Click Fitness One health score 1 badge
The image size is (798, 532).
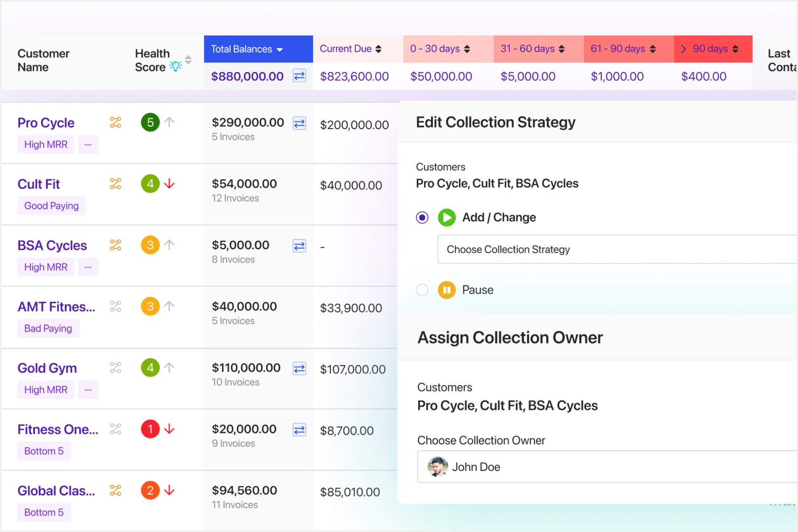click(x=150, y=429)
